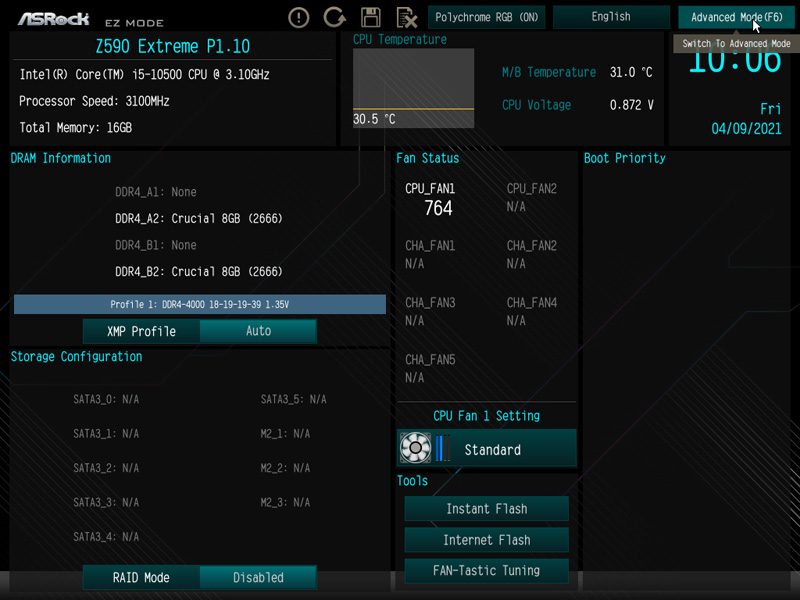This screenshot has width=800, height=600.
Task: Click the CHA_FAN1 entry
Action: click(430, 255)
